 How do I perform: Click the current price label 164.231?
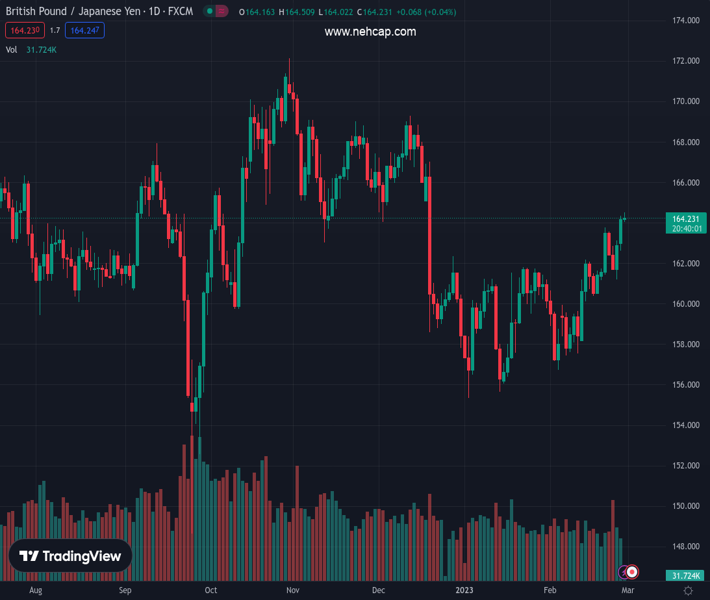(685, 219)
